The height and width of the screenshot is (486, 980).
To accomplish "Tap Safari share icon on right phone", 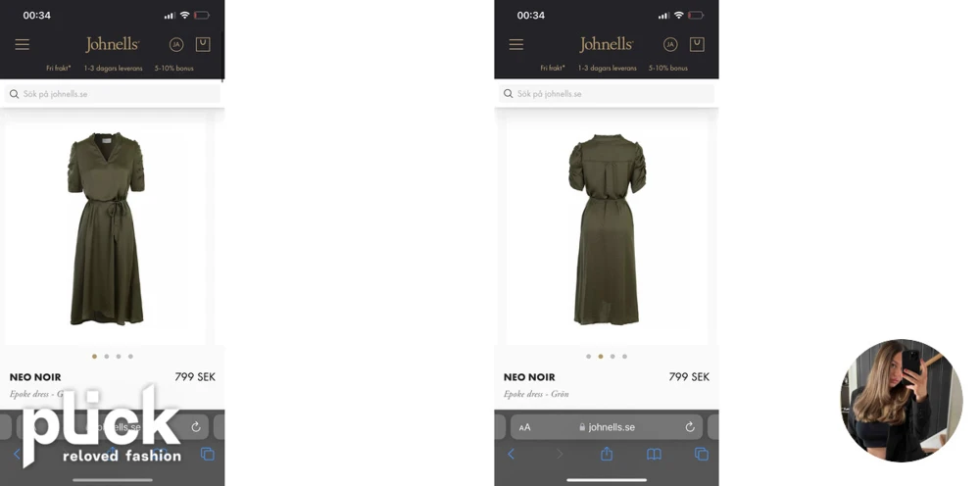I will click(x=607, y=454).
